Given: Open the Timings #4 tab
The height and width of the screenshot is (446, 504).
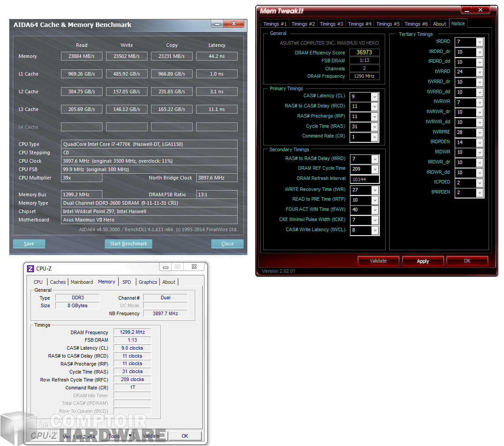Looking at the screenshot, I should click(x=360, y=24).
